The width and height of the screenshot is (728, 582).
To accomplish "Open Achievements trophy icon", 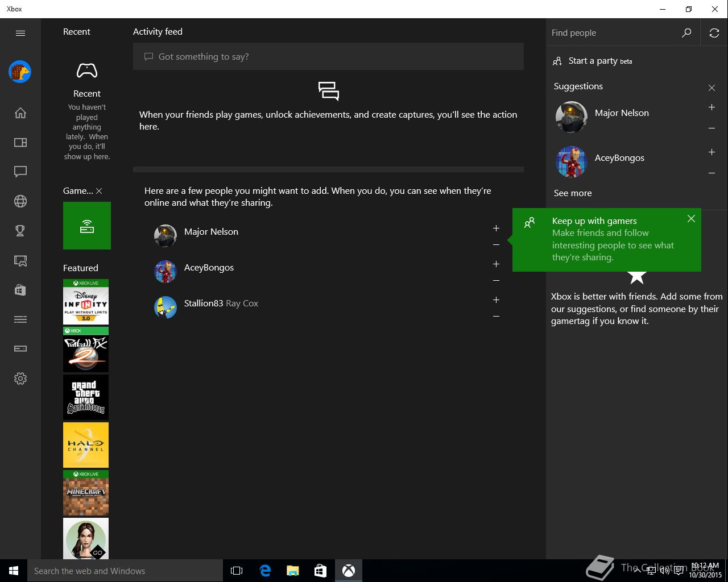I will click(x=20, y=231).
